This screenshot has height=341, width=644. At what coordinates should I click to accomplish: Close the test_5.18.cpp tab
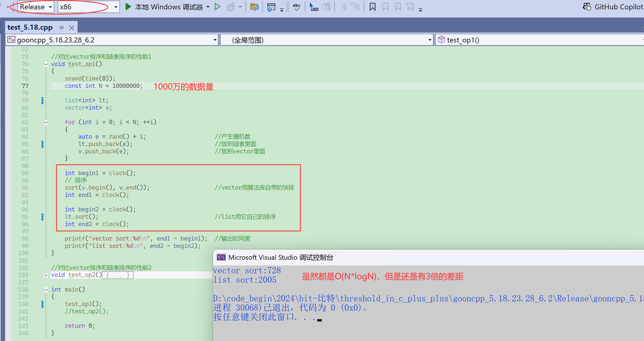[72, 27]
